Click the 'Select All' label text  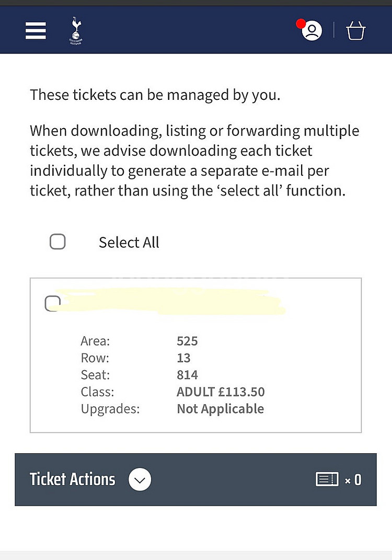[129, 243]
